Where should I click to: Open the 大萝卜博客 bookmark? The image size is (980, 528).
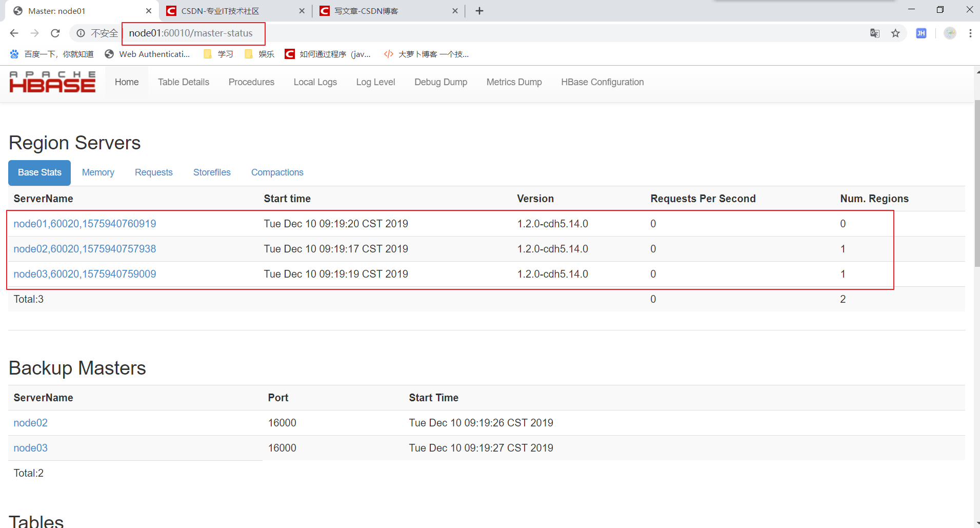pos(426,54)
